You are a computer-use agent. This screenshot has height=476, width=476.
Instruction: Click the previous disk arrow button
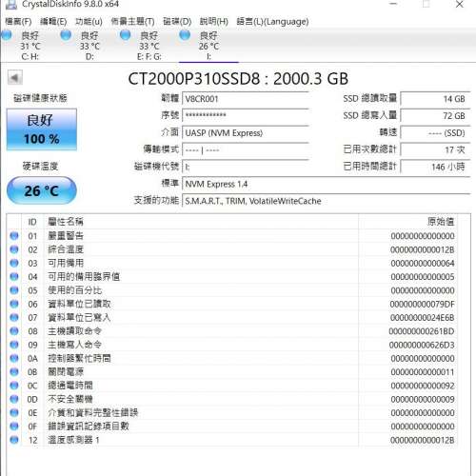coord(15,77)
